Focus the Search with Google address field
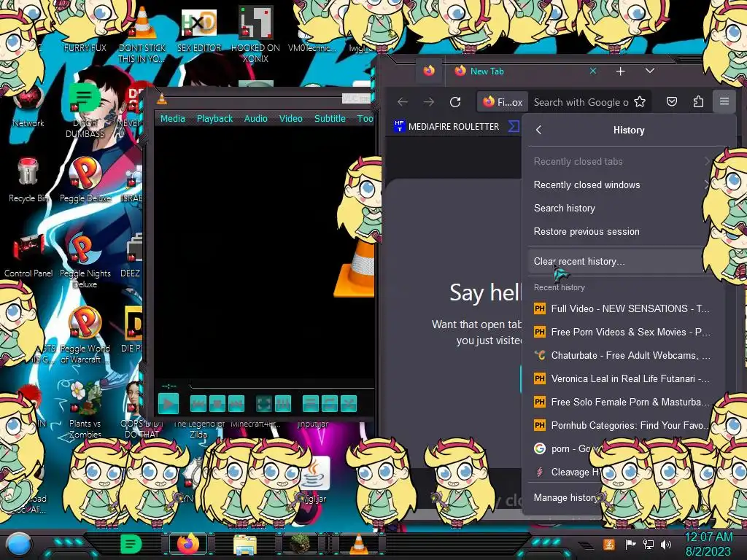Viewport: 747px width, 560px height. click(581, 102)
